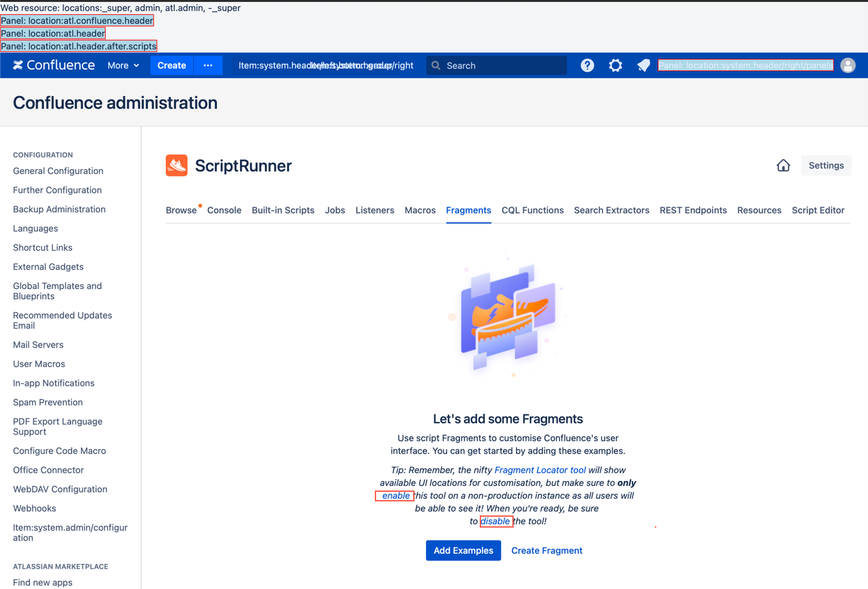Viewport: 868px width, 589px height.
Task: Click Panel: location:atl.header.after.scripts label
Action: pyautogui.click(x=79, y=46)
